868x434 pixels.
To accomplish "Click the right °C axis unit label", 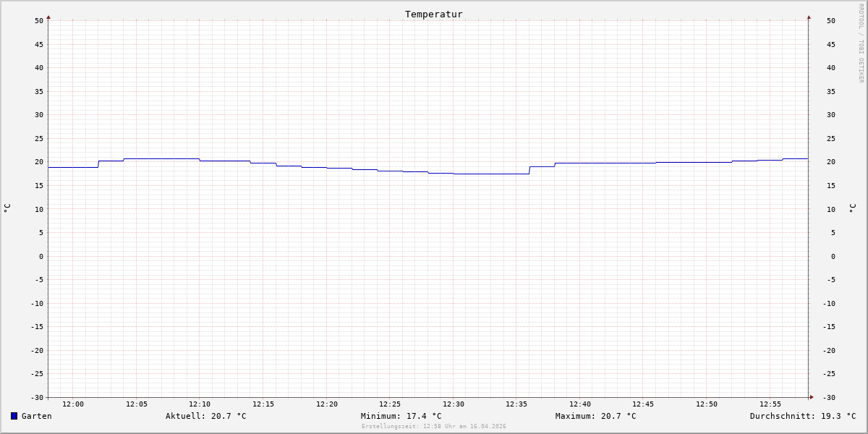I will tap(852, 208).
